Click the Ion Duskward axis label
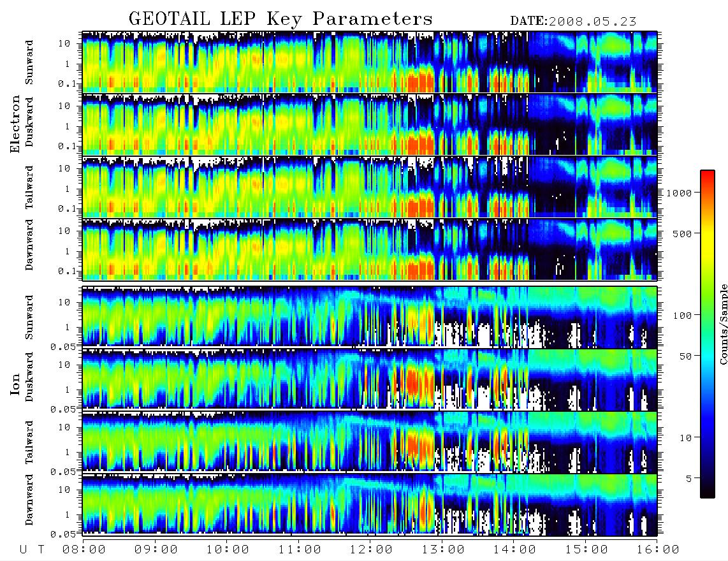The height and width of the screenshot is (561, 728). 29,377
